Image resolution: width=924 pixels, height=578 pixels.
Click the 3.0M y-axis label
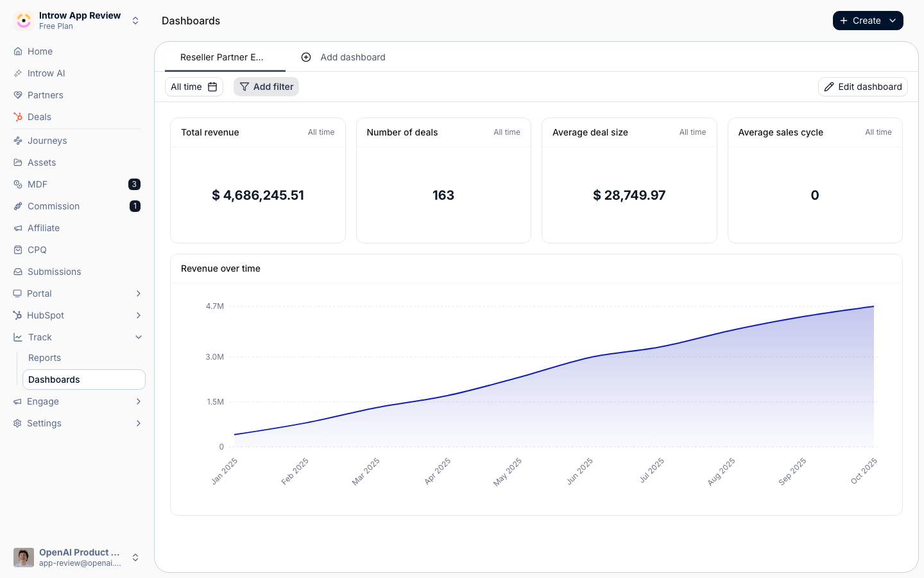tap(215, 357)
